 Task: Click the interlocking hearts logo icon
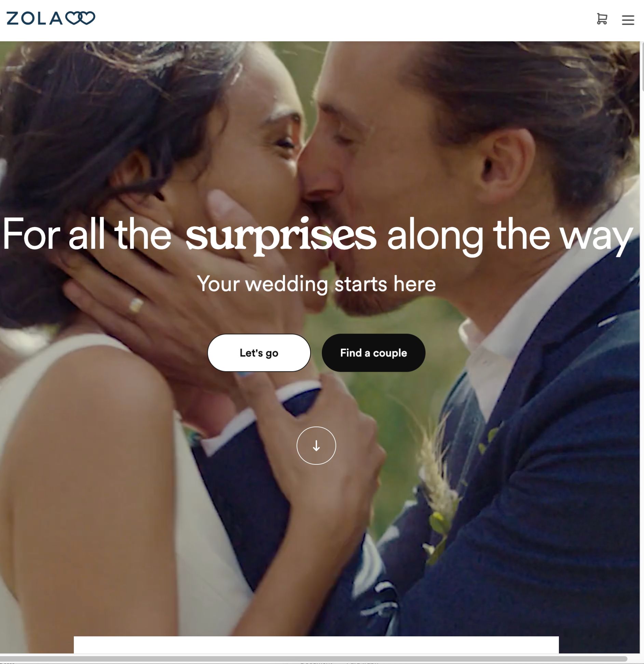point(81,18)
